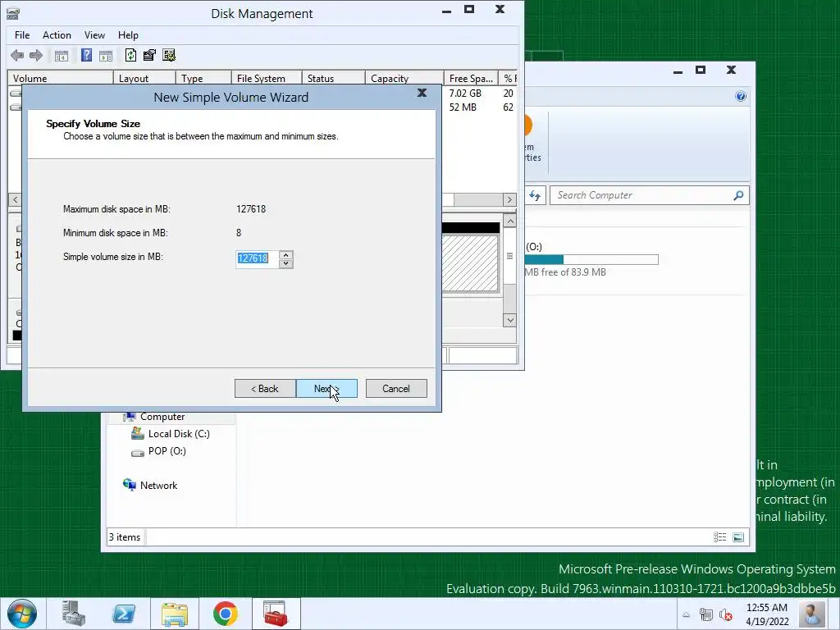The image size is (840, 630).
Task: Click the 7.02 GB free space cell
Action: (465, 94)
